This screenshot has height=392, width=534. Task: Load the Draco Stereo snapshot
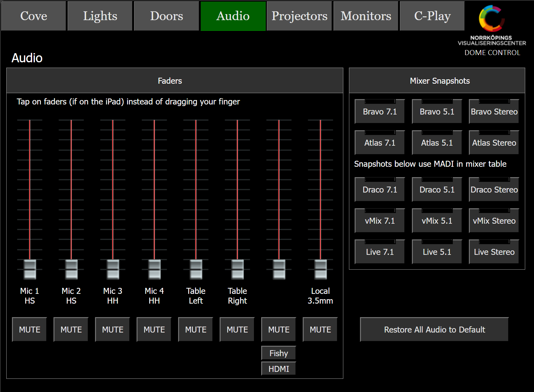[x=494, y=189]
